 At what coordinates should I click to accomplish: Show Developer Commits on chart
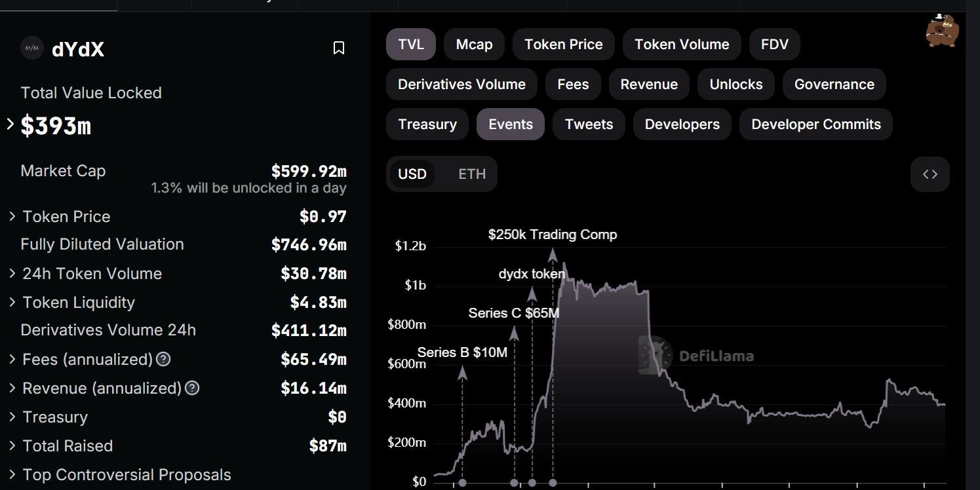tap(815, 124)
